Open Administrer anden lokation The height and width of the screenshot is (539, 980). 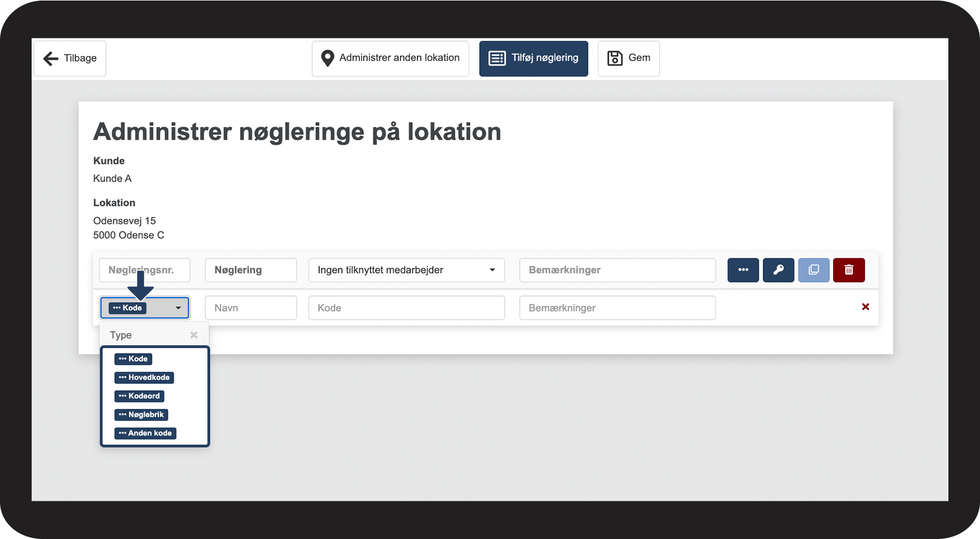[x=390, y=58]
